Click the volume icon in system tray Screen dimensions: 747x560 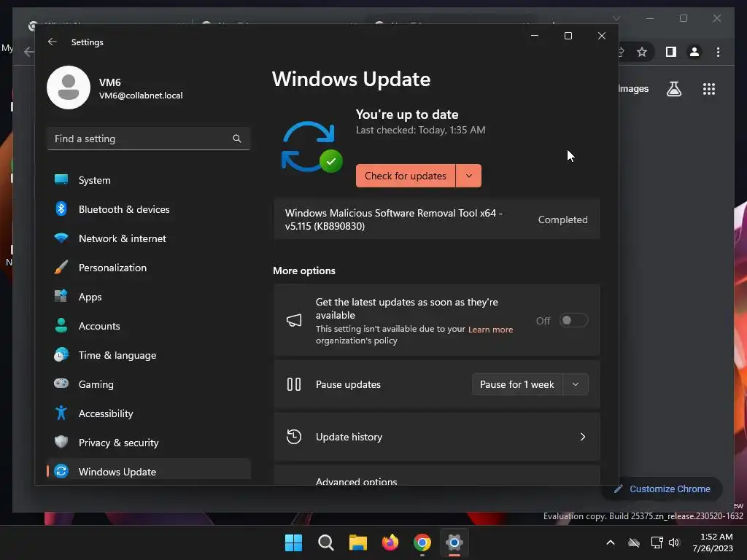tap(674, 542)
